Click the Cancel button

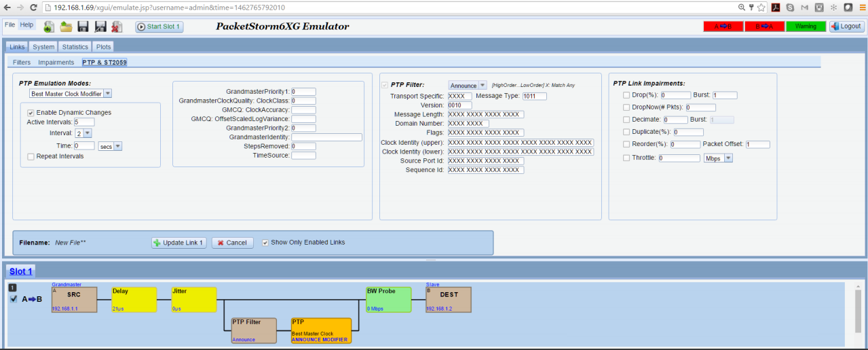[x=233, y=243]
